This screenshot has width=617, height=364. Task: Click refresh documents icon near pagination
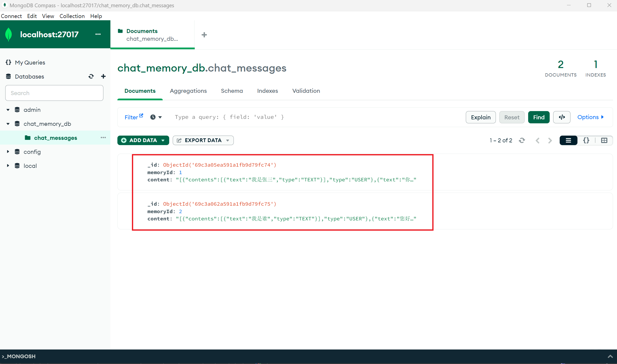coord(522,140)
